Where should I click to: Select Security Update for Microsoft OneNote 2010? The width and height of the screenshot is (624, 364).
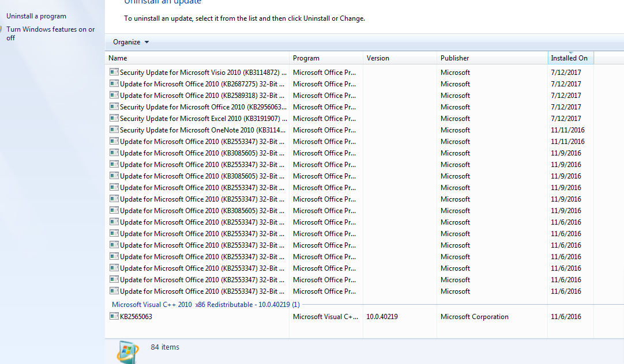pos(202,130)
